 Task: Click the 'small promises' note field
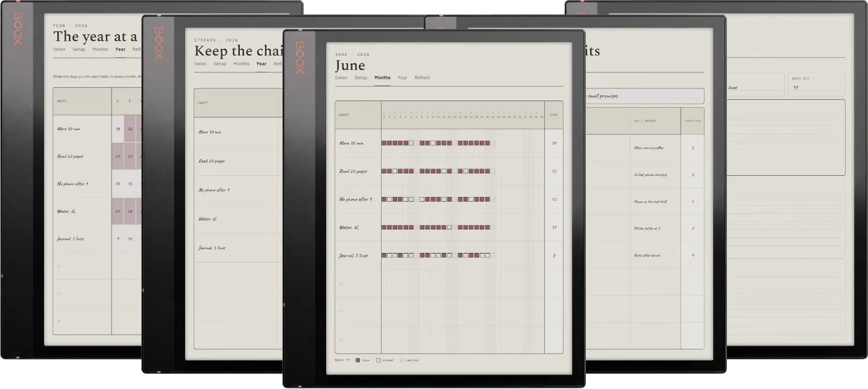click(645, 96)
